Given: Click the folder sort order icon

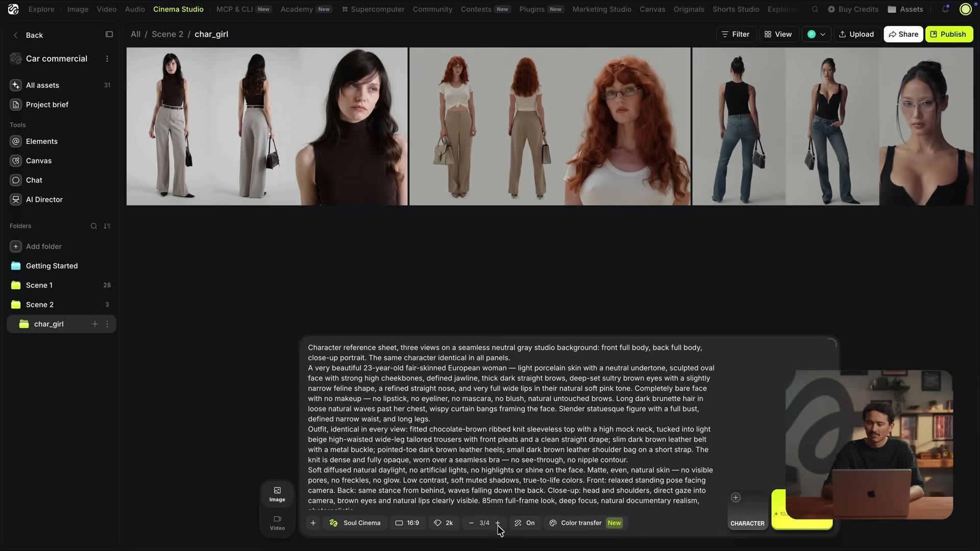Looking at the screenshot, I should click(107, 226).
